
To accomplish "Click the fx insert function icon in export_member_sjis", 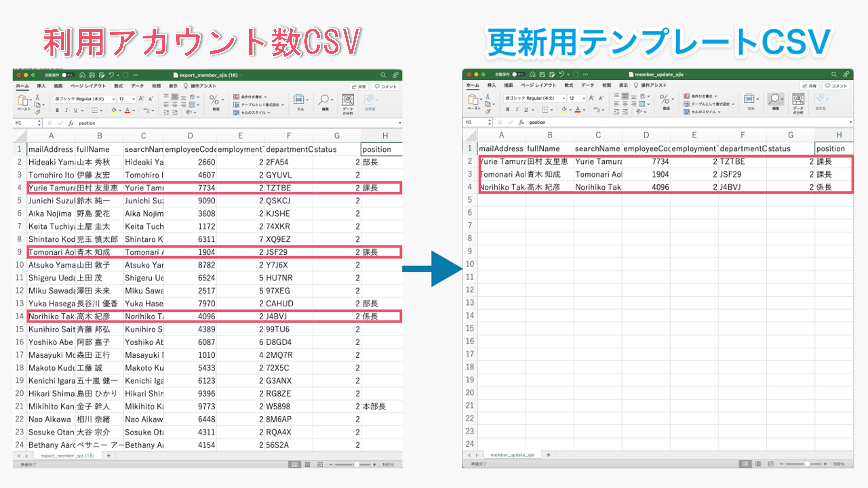I will click(71, 123).
